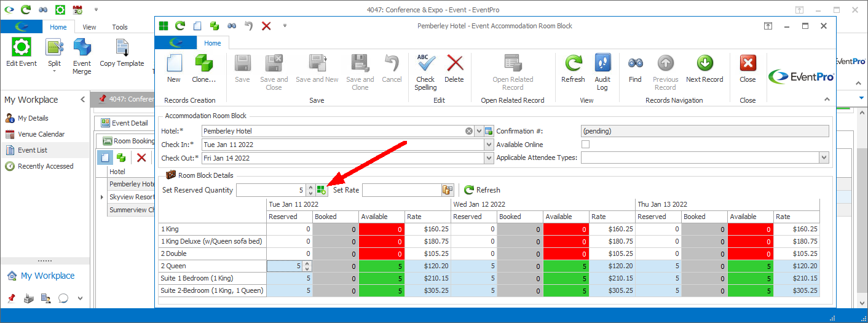Apply reserved quantity to selected cells icon
The height and width of the screenshot is (323, 868).
pyautogui.click(x=322, y=190)
